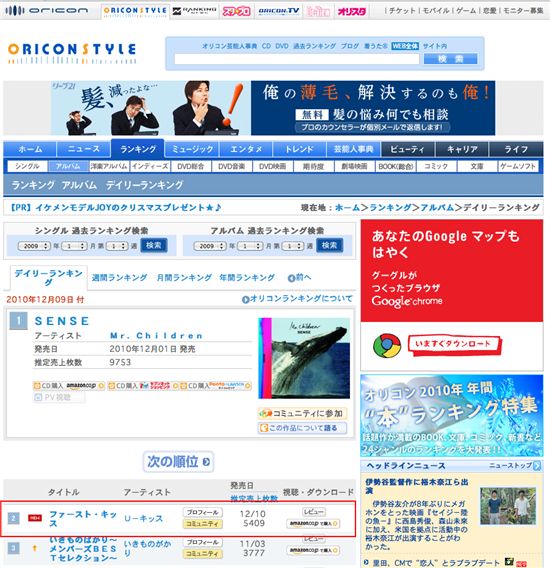
Task: Open U-キッス artist link
Action: (x=143, y=519)
